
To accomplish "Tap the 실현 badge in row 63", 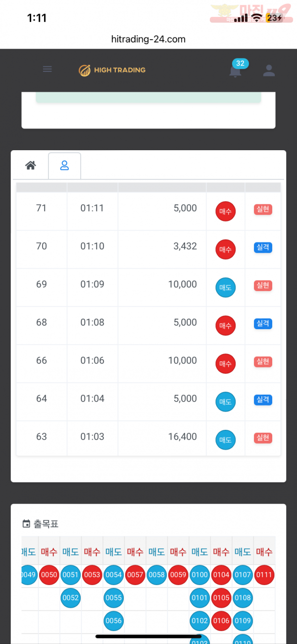I will 263,438.
